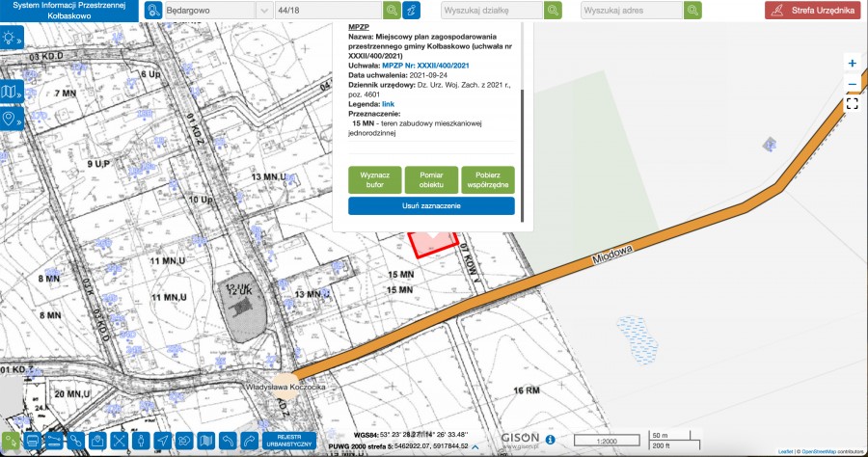Viewport: 868px width, 457px height.
Task: Click the green search button beside 44/18
Action: click(392, 11)
